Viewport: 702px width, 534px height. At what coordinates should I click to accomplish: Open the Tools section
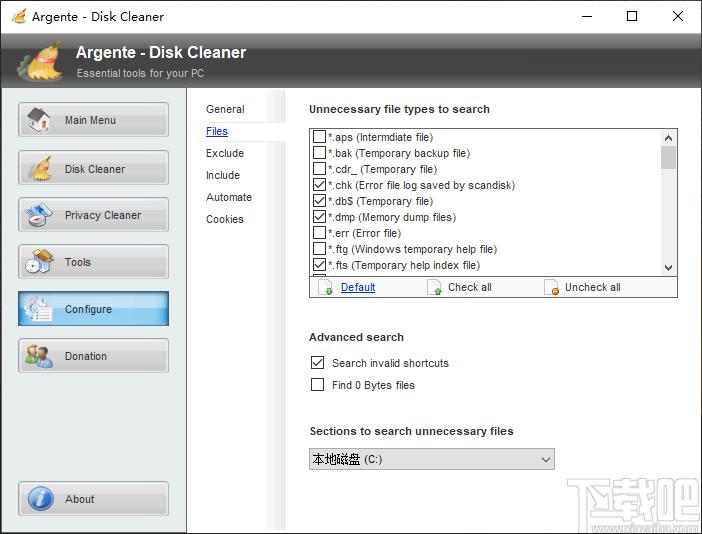[x=94, y=261]
